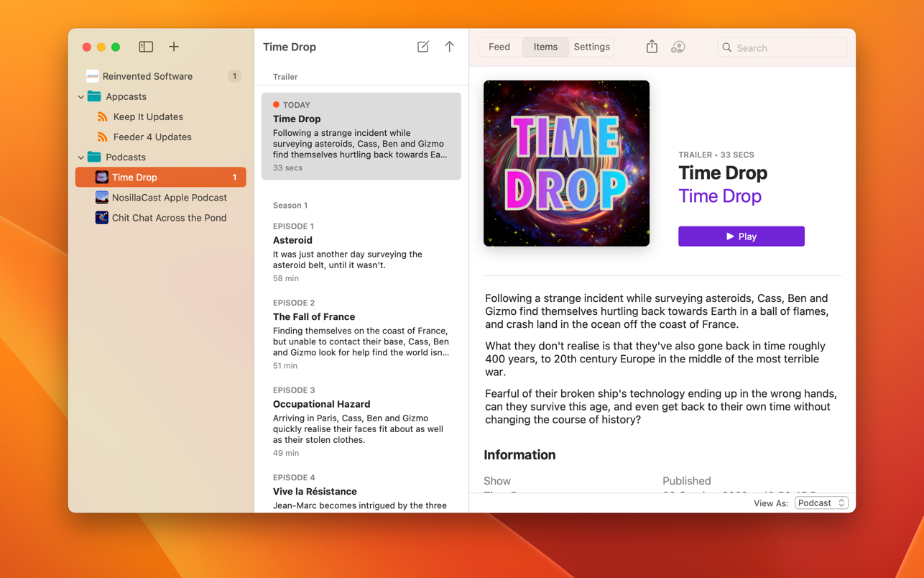Click in the Search field
Screen dimensions: 924x578
point(787,47)
